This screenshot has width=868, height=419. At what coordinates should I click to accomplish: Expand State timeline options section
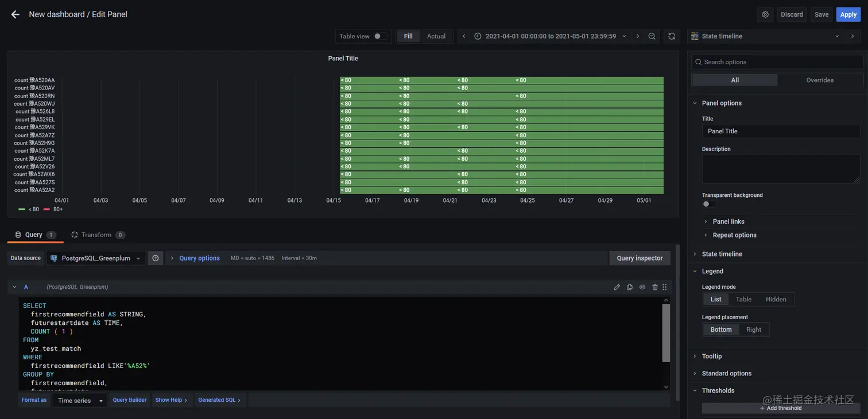(722, 254)
